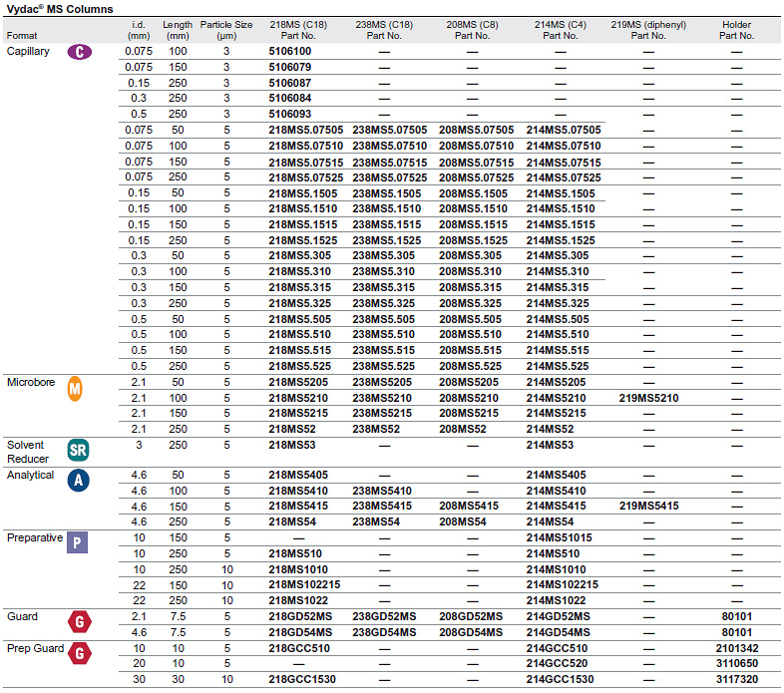Click the purple Preparative P icon
This screenshot has width=784, height=693.
[x=77, y=542]
